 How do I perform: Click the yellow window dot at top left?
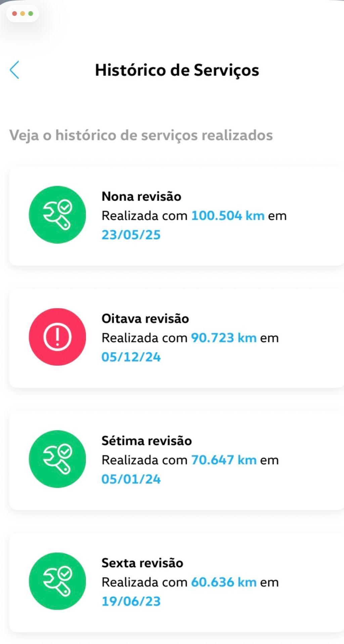point(23,14)
